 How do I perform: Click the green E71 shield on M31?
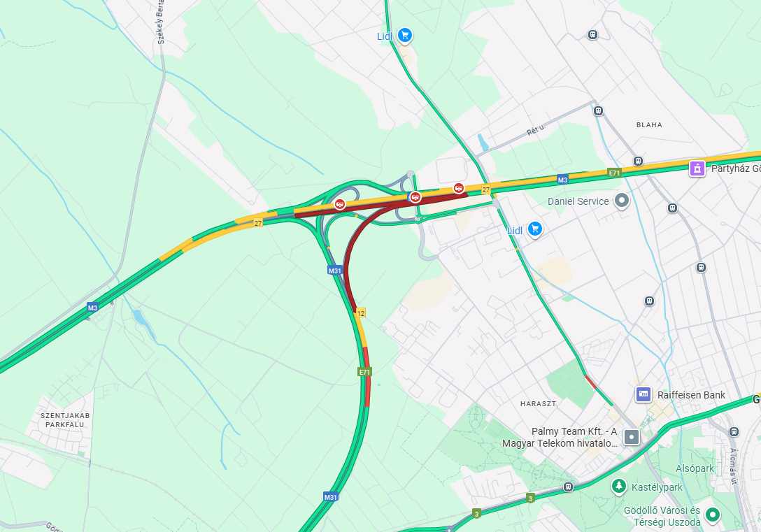pyautogui.click(x=364, y=372)
